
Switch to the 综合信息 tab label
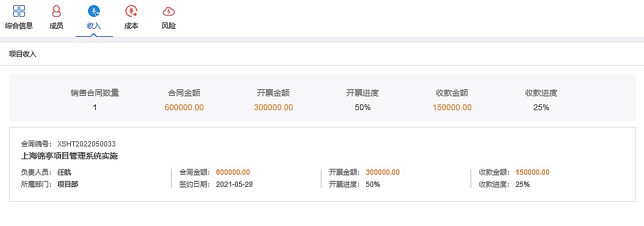pos(19,26)
